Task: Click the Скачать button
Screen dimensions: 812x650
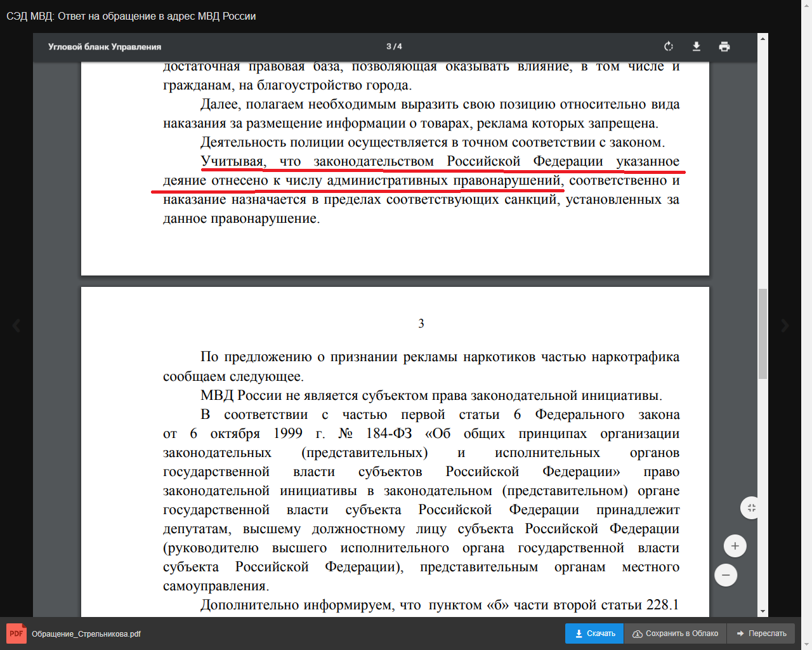Action: tap(594, 633)
